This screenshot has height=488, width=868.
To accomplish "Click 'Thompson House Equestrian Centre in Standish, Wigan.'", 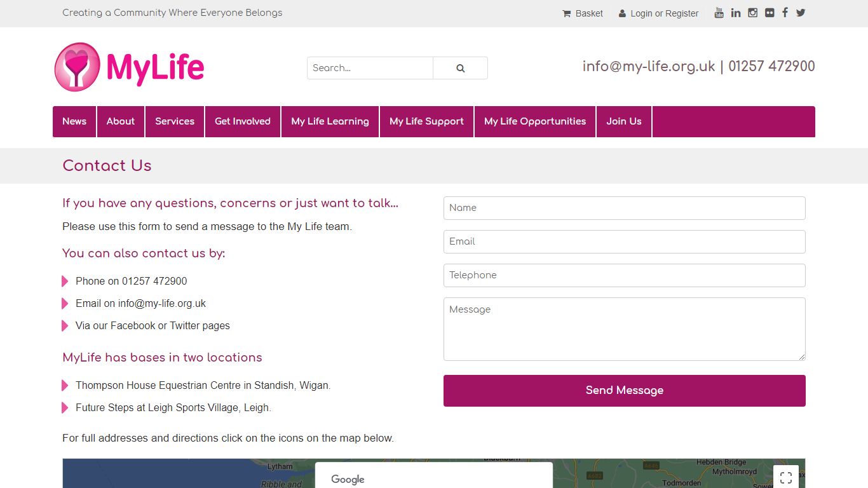I will click(203, 385).
